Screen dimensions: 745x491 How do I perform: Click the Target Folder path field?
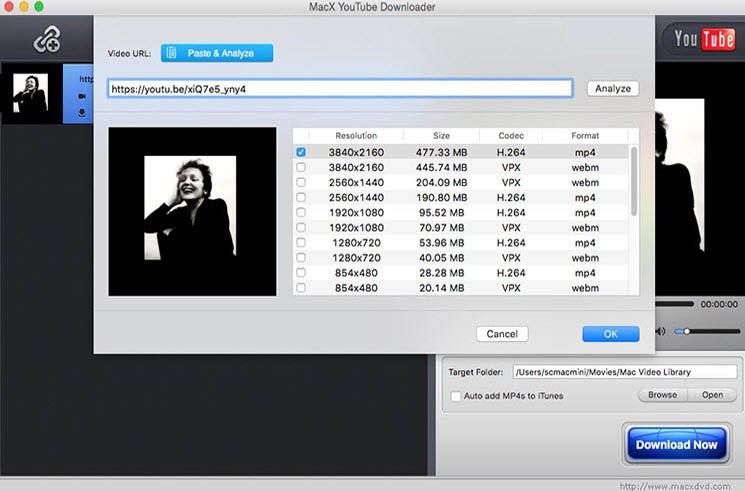pyautogui.click(x=625, y=372)
